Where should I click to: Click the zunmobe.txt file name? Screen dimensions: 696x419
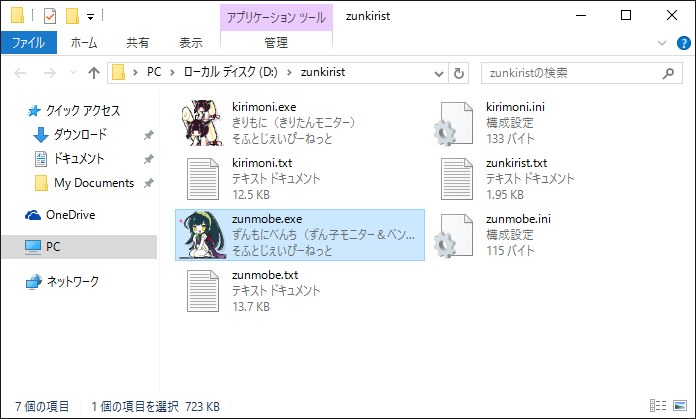click(x=265, y=275)
